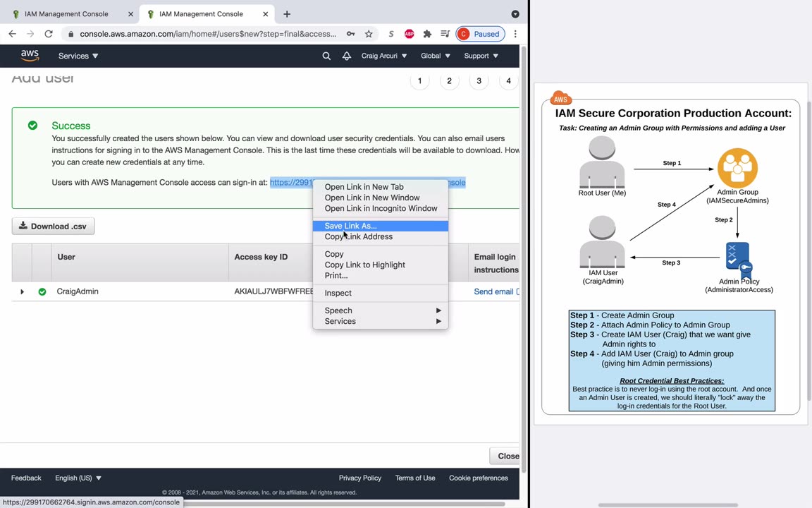Click the AWS logo
Image resolution: width=812 pixels, height=508 pixels.
[30, 56]
